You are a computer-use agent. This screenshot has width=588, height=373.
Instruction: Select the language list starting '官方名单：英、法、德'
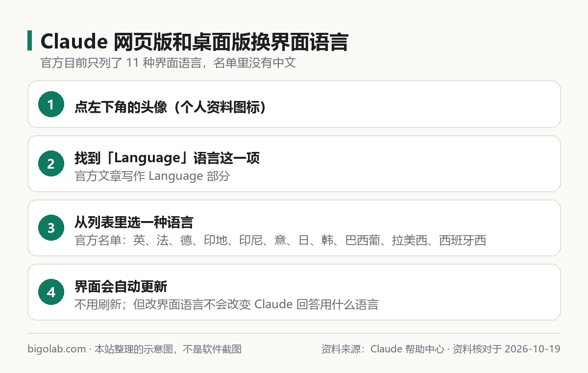(x=280, y=240)
